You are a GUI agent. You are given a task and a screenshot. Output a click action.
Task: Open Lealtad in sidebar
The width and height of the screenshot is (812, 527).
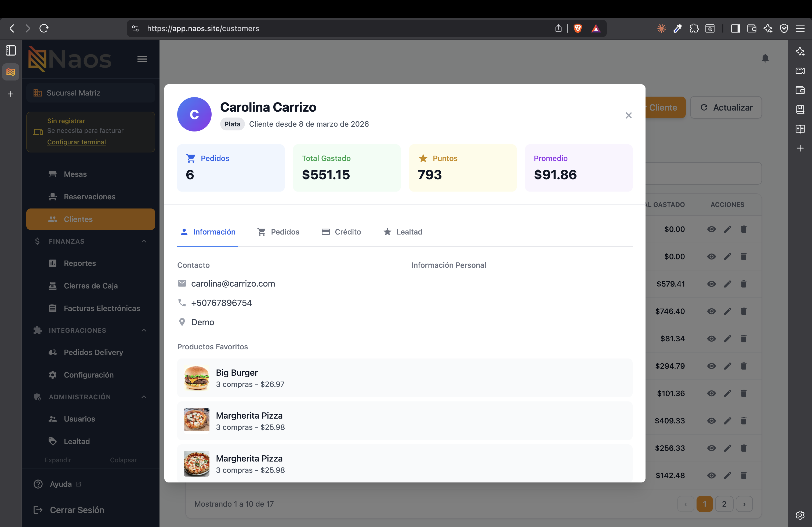(91, 441)
